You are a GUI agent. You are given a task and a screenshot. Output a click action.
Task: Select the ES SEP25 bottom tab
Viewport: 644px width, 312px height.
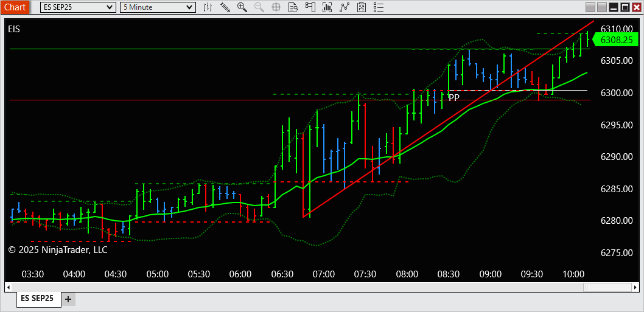(39, 299)
